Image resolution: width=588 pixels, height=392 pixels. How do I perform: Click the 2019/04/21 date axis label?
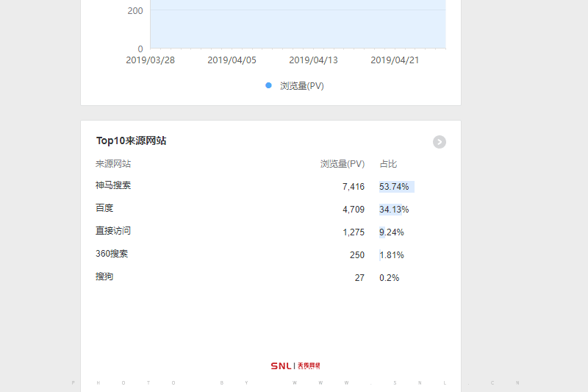395,60
